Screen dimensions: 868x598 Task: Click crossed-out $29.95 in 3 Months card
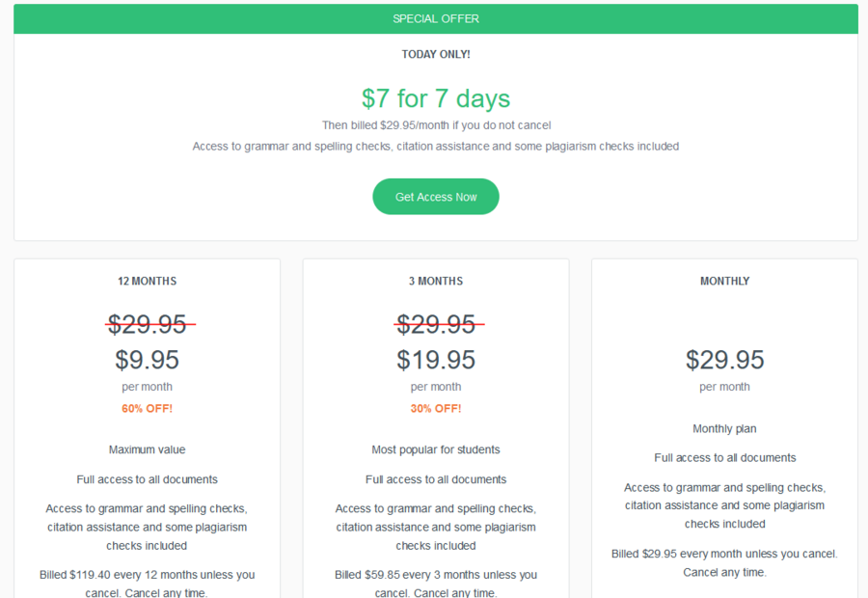point(436,324)
